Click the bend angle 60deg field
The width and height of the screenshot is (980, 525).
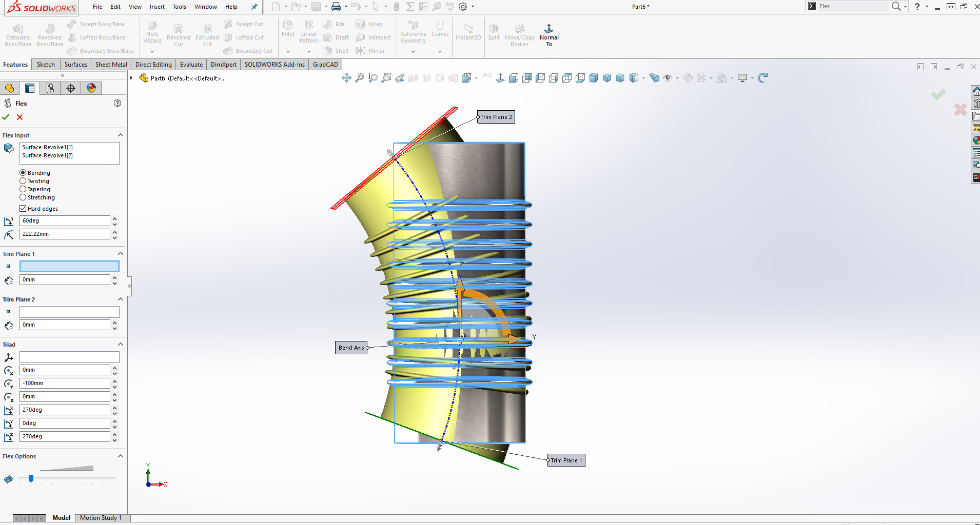coord(65,221)
